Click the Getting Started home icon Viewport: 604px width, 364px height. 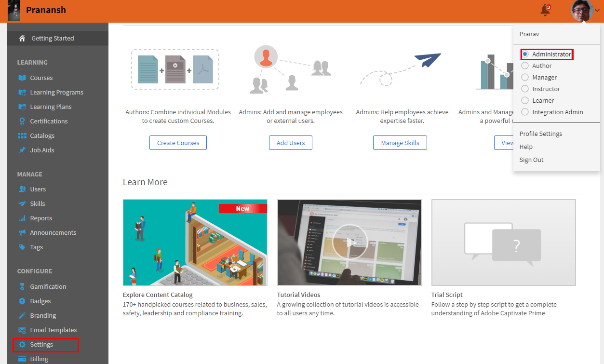[x=22, y=38]
